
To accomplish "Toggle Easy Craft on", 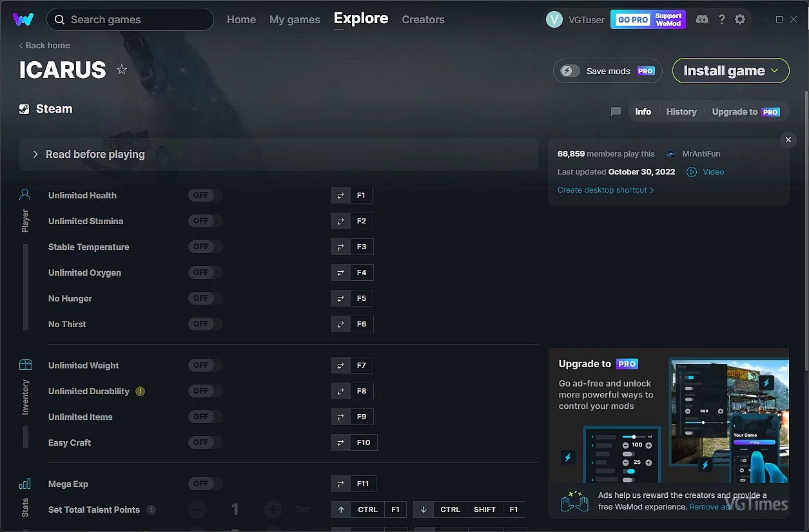I will (x=205, y=442).
